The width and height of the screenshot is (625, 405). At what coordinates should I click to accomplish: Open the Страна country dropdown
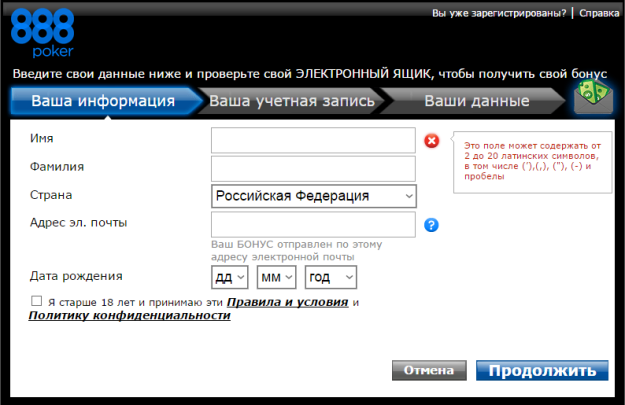[x=315, y=196]
